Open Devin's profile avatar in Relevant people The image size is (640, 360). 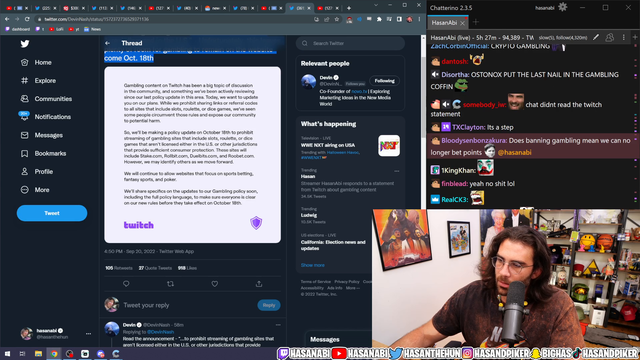point(309,81)
